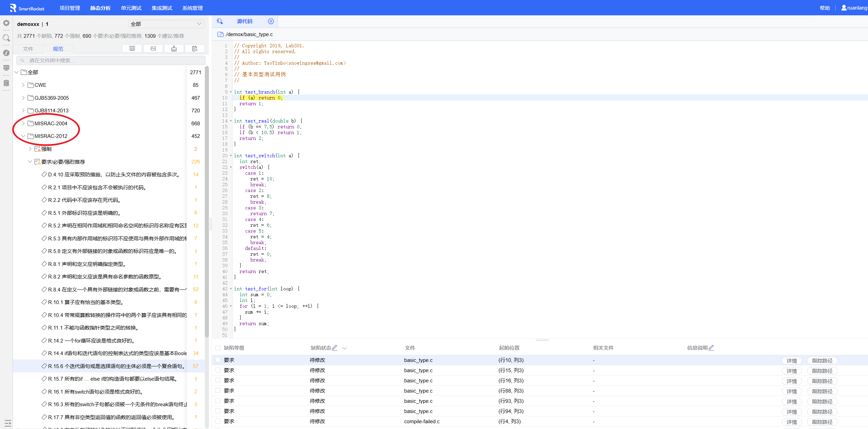Tick checkbox for defect at 行10, 列3
This screenshot has width=868, height=429.
[x=218, y=360]
